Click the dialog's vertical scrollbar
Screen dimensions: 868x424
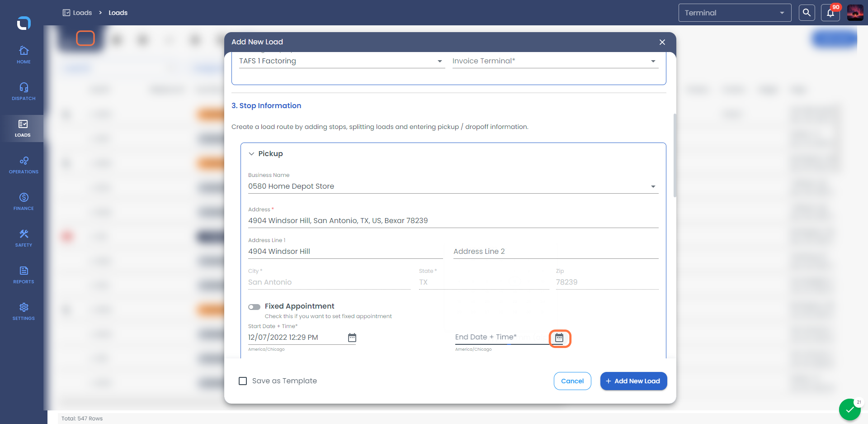point(675,155)
